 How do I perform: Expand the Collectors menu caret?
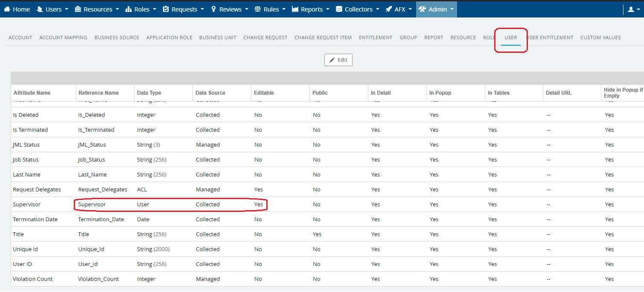pyautogui.click(x=378, y=9)
